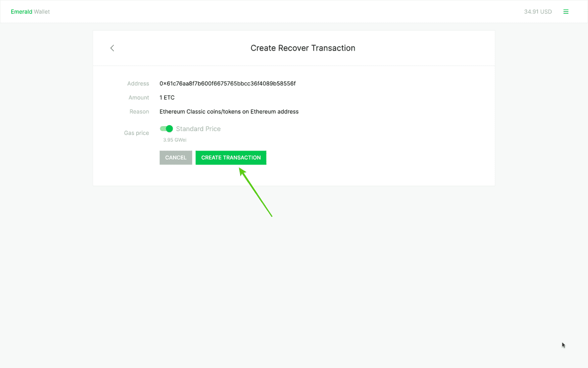Click the Address field label

click(138, 84)
